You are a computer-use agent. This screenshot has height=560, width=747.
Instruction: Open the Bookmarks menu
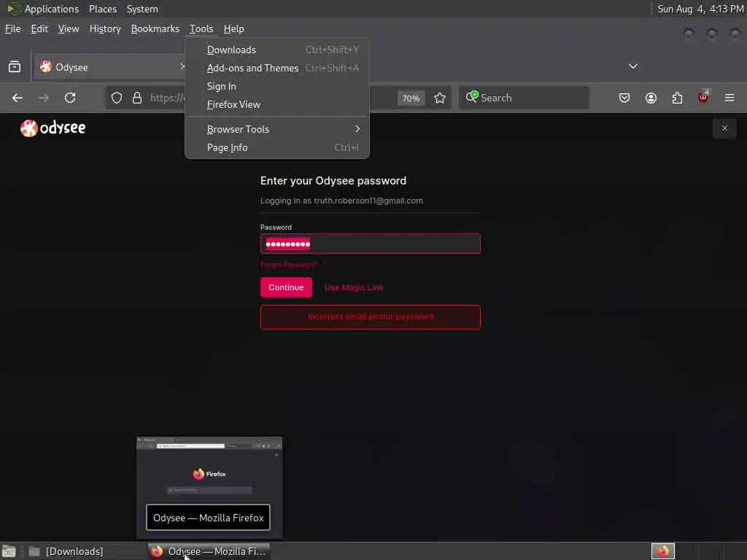[155, 28]
